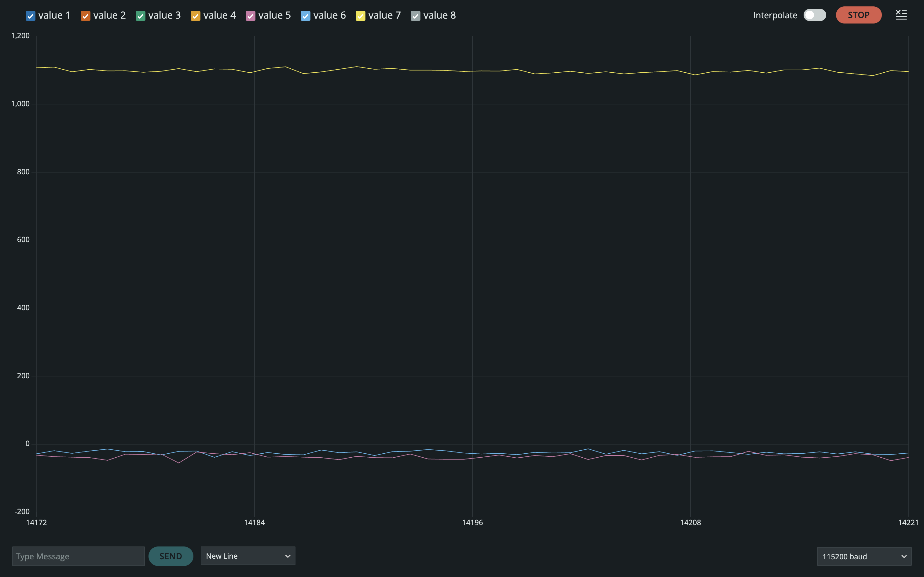Viewport: 924px width, 577px height.
Task: Uncheck the value 1 checkbox
Action: (x=30, y=16)
